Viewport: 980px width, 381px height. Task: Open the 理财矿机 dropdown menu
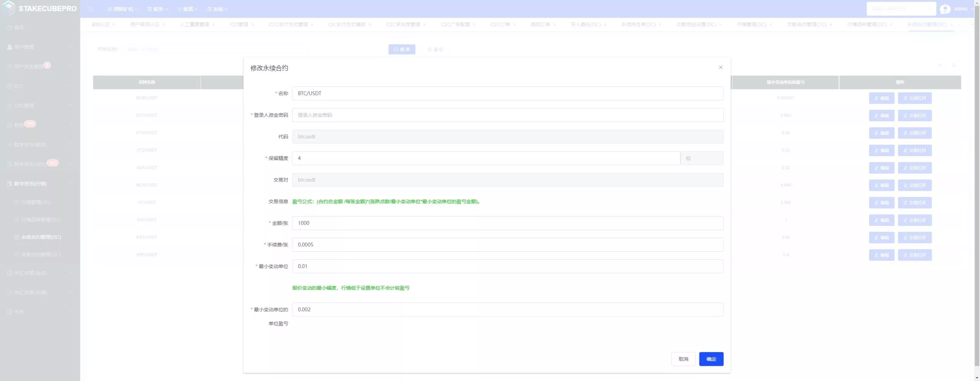point(122,9)
